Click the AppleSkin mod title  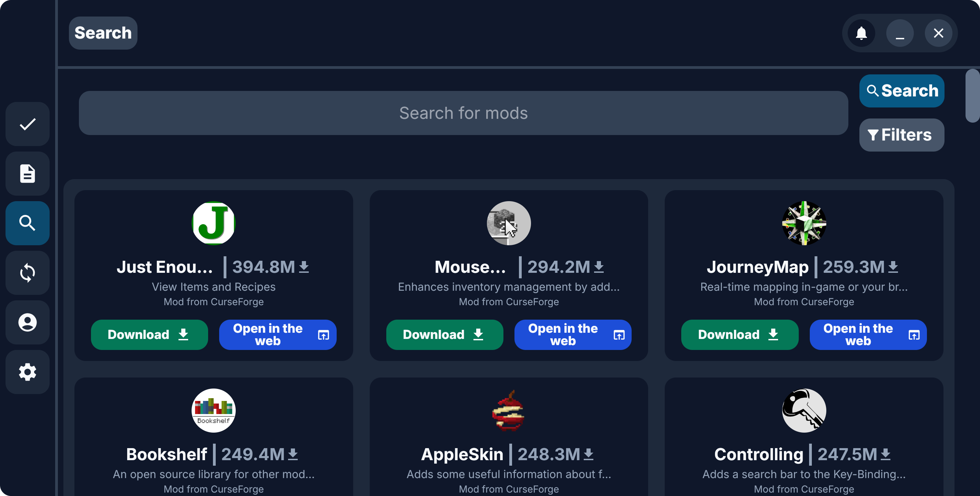click(462, 454)
